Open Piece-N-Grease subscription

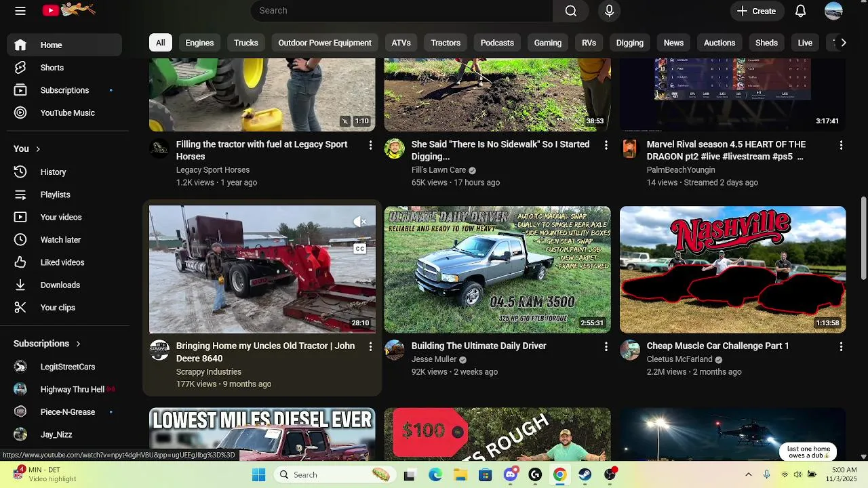pyautogui.click(x=64, y=412)
